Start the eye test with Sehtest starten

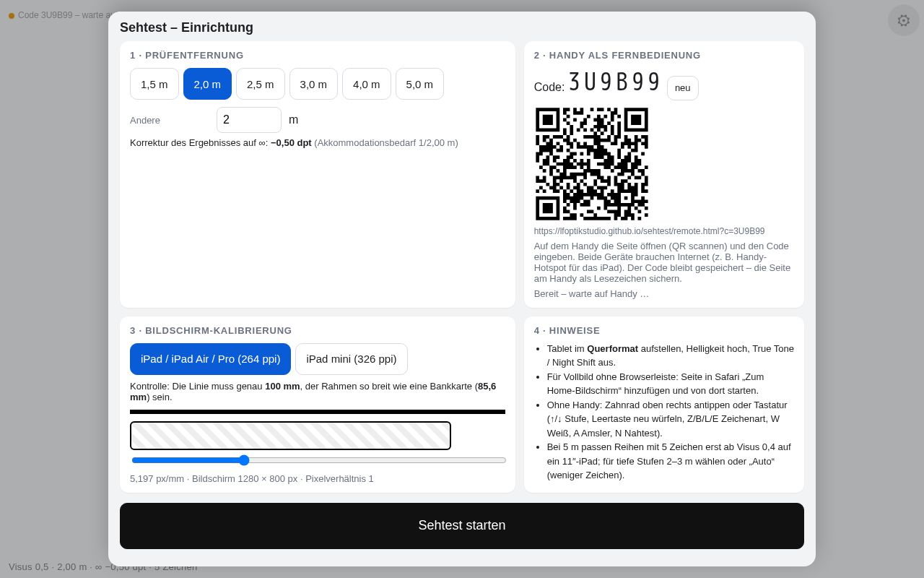tap(462, 526)
